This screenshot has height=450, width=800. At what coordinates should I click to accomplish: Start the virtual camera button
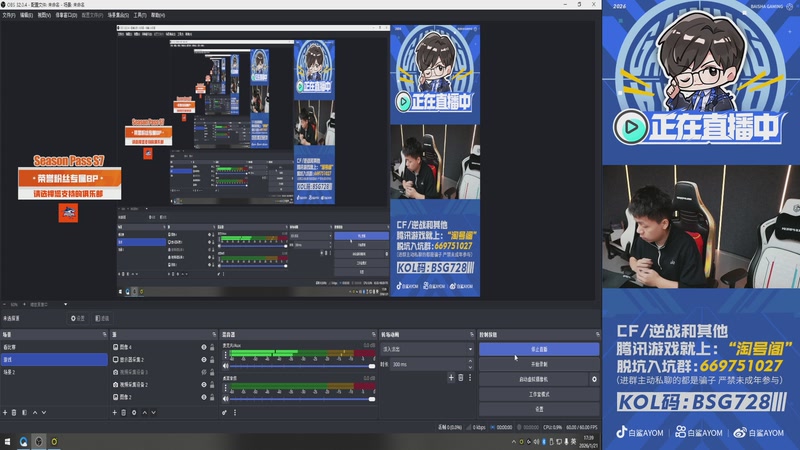coord(534,379)
